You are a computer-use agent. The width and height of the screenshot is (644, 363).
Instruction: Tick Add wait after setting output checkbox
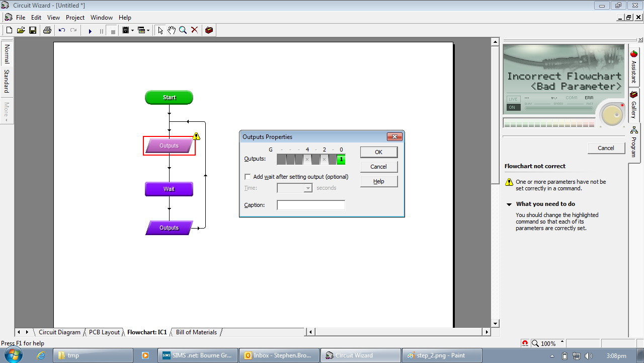coord(248,177)
